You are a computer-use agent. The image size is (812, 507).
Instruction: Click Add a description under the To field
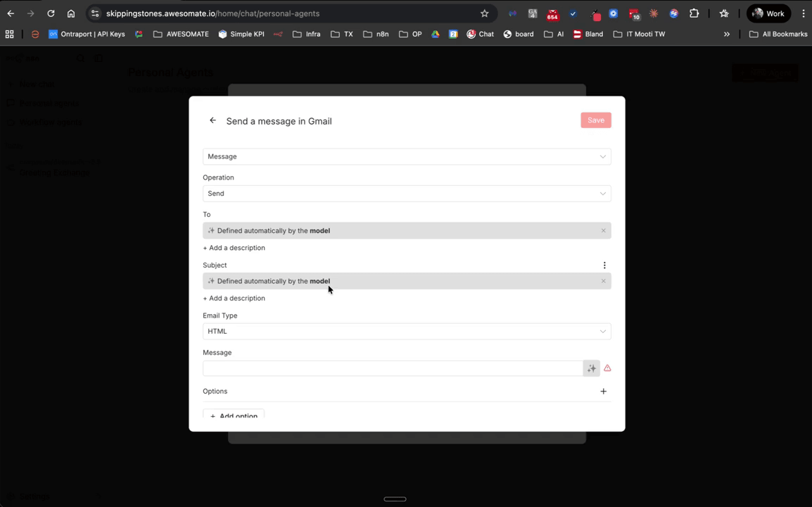point(234,247)
